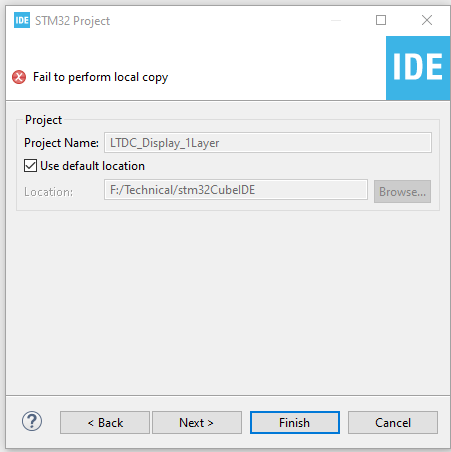This screenshot has height=452, width=451.
Task: Click the large blue IDE banner logo
Action: (x=418, y=68)
